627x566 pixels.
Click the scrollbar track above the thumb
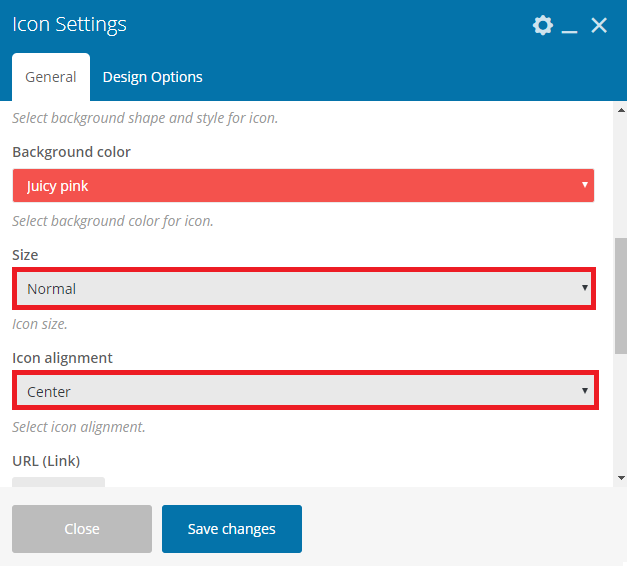pos(621,176)
